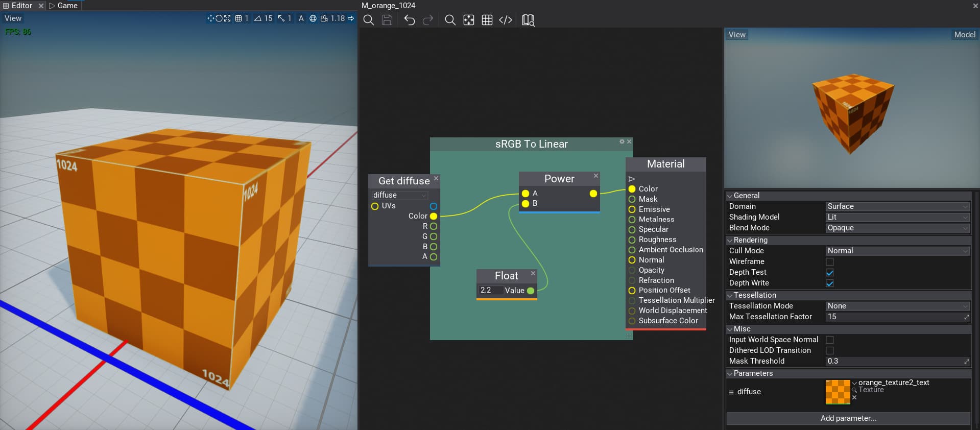Click the camera speed icon in viewport

click(324, 18)
